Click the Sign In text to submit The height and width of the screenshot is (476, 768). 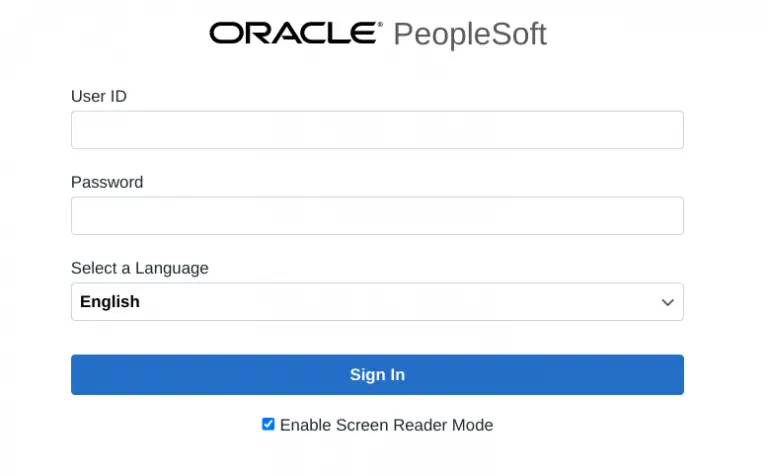click(x=377, y=375)
